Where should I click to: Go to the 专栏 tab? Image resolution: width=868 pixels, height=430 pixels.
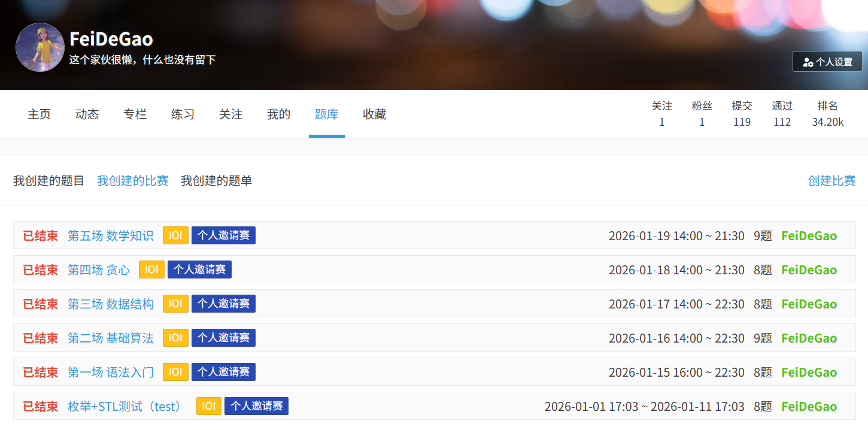pyautogui.click(x=135, y=114)
